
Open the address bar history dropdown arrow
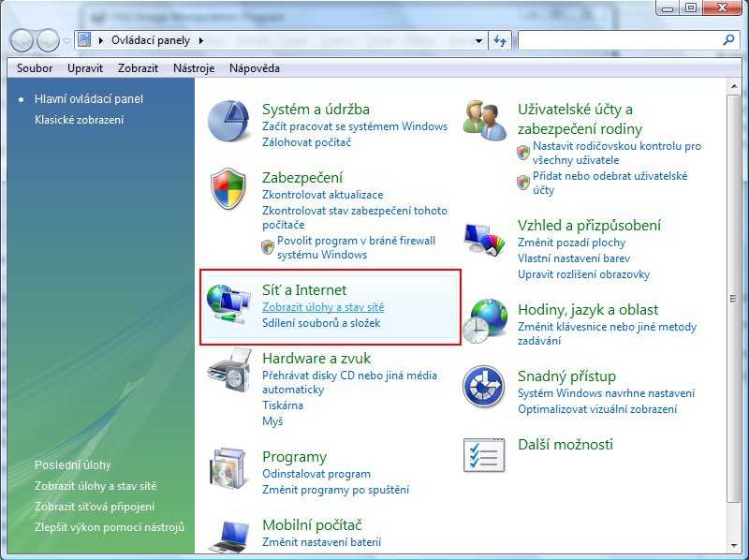click(478, 41)
